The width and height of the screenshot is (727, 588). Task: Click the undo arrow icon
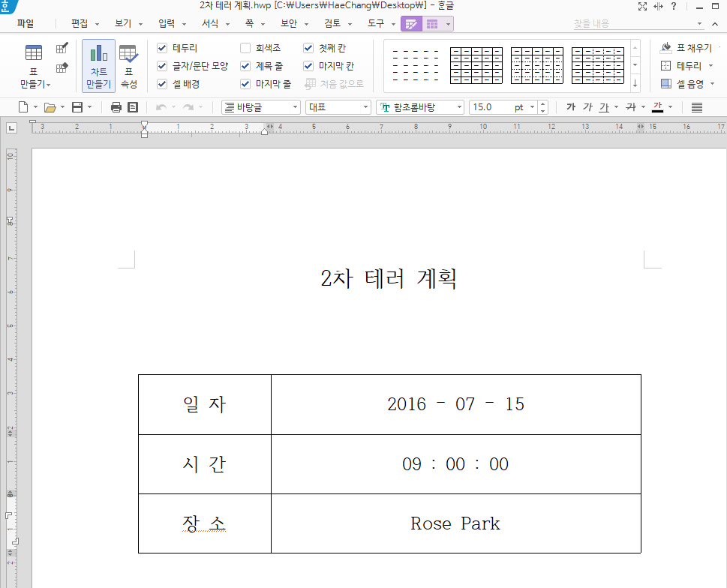coord(161,107)
